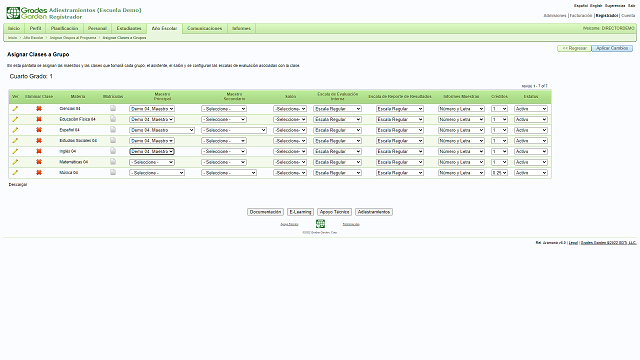Open the Planificación tab
This screenshot has width=640, height=360.
click(x=64, y=29)
